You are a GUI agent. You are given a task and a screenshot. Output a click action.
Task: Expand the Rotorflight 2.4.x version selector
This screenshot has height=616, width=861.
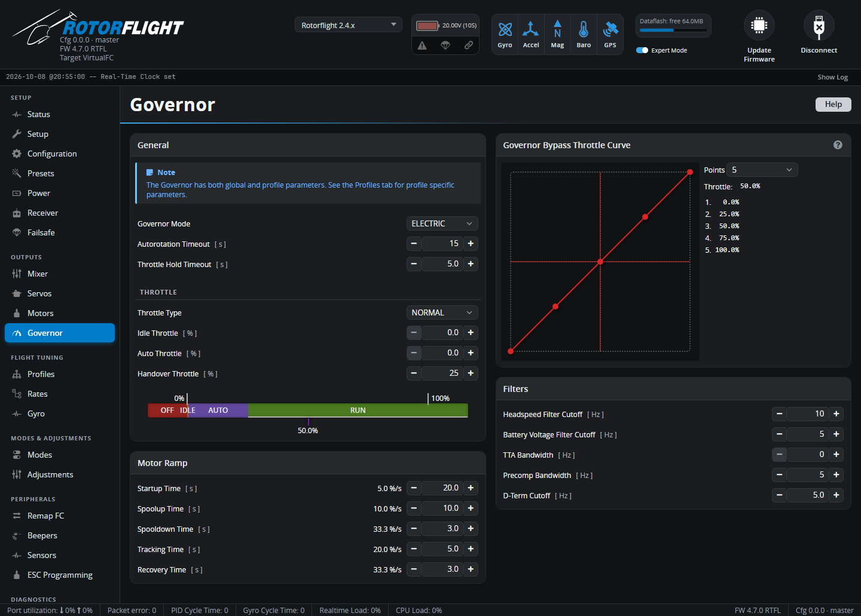pos(349,25)
